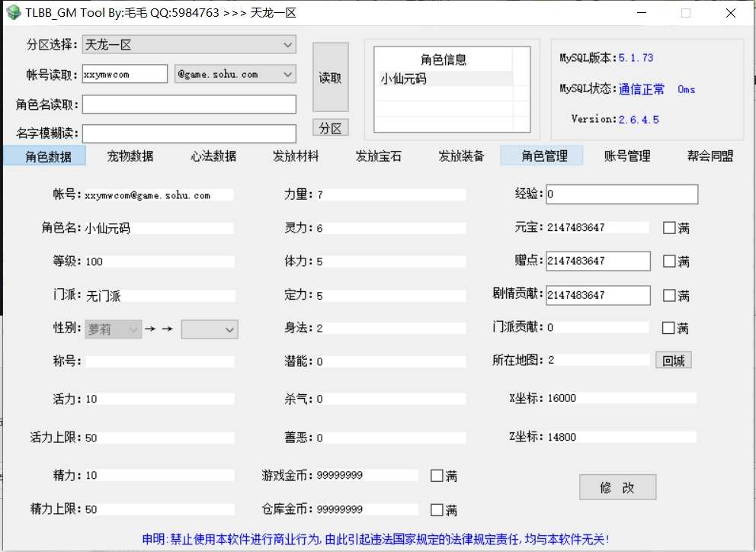
Task: Open the 分区选择 dropdown showing 天龙一区
Action: [x=189, y=44]
